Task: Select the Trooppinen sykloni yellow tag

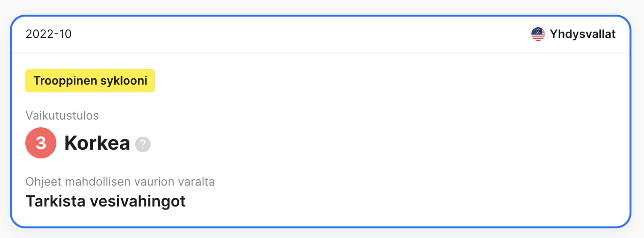Action: (x=90, y=81)
